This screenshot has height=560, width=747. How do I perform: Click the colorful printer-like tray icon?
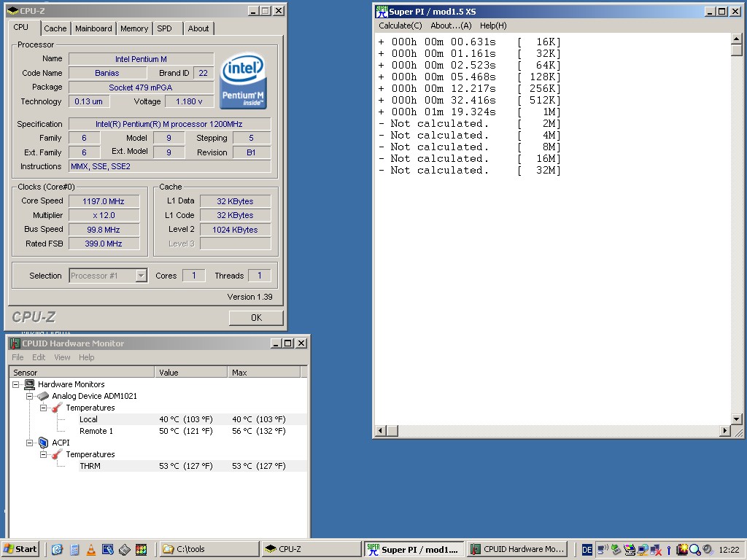[630, 550]
